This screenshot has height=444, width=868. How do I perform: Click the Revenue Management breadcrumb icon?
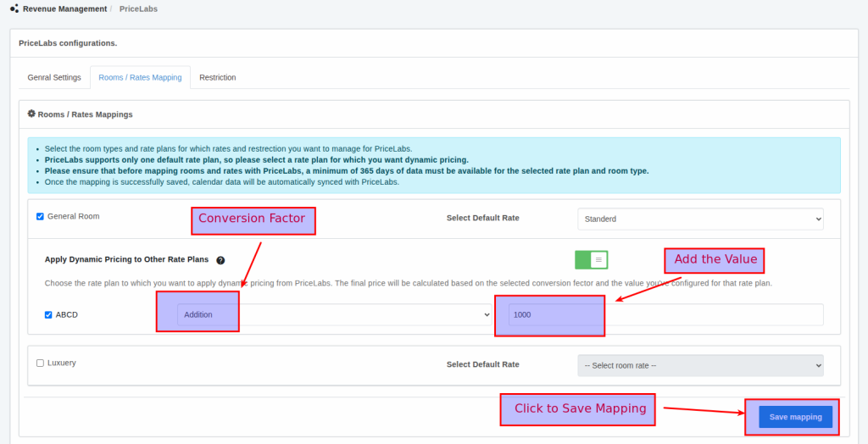pyautogui.click(x=14, y=9)
